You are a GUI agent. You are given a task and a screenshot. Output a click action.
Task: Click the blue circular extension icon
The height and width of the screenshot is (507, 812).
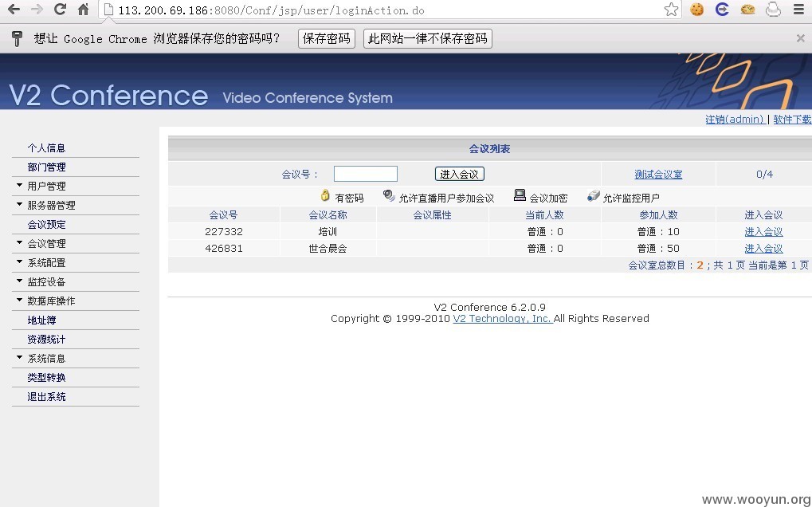pos(722,10)
